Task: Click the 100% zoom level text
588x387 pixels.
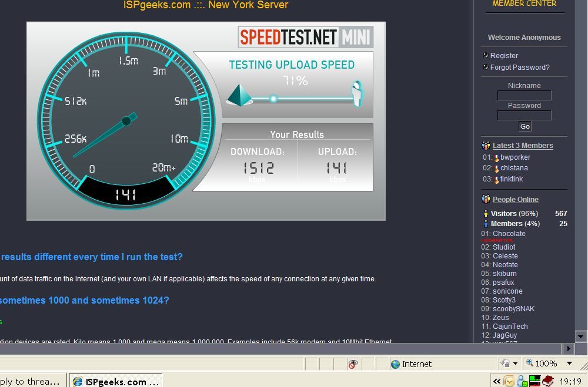Action: (546, 364)
